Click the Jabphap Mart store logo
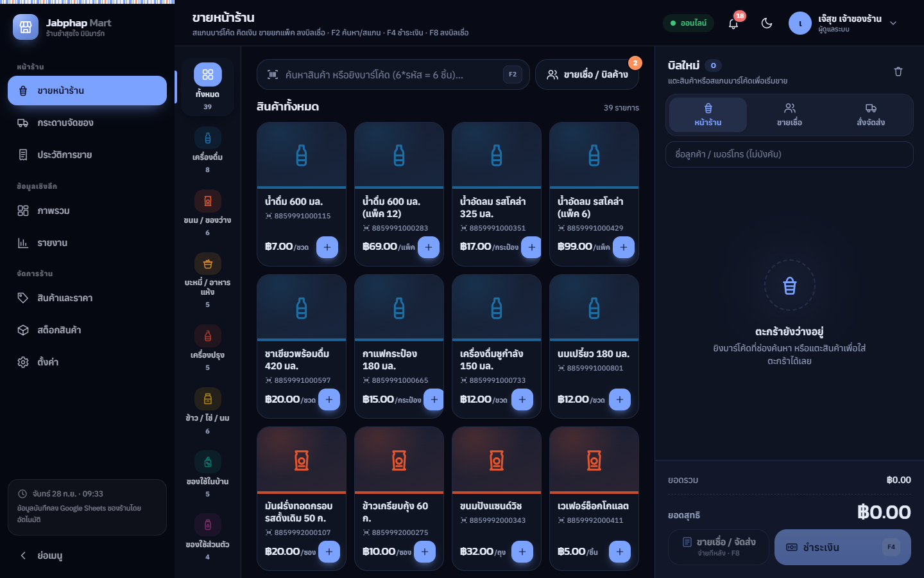 click(26, 27)
